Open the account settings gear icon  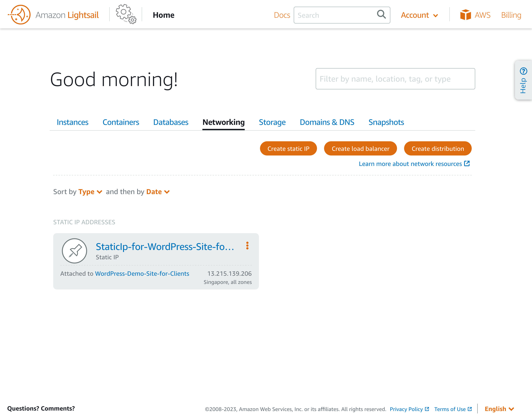[x=125, y=14]
